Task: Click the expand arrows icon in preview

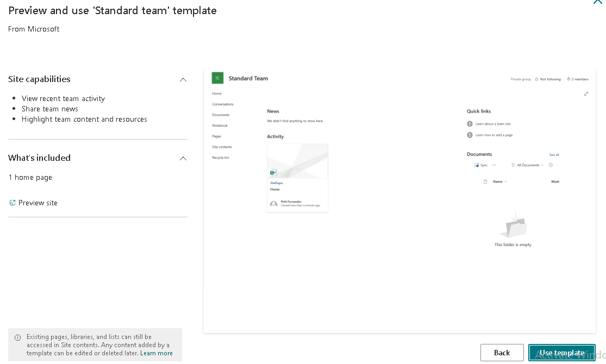Action: click(x=586, y=94)
